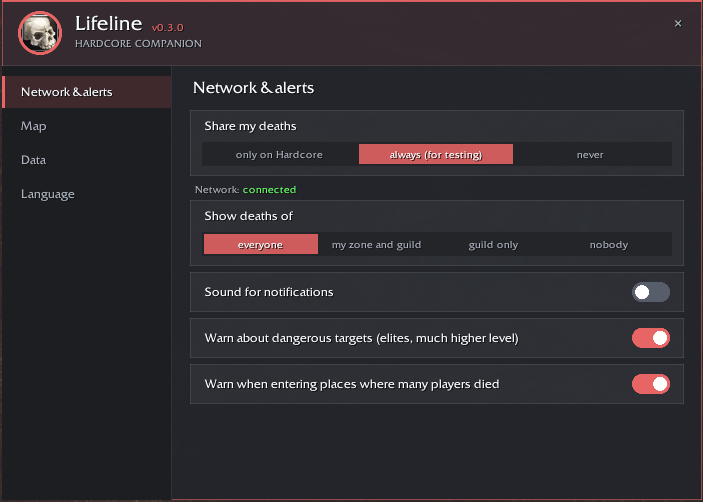Go to the Language settings section
This screenshot has height=502, width=703.
pyautogui.click(x=87, y=194)
